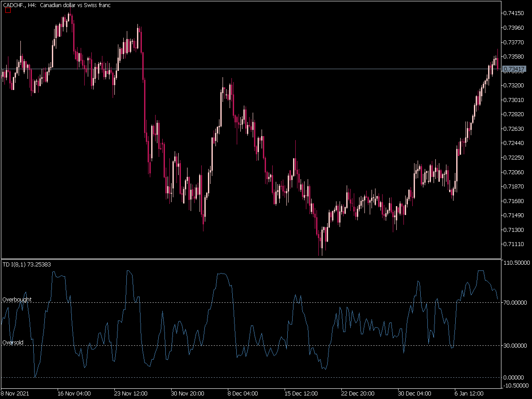Click the 30 Nov 20:00 time label

[x=187, y=393]
